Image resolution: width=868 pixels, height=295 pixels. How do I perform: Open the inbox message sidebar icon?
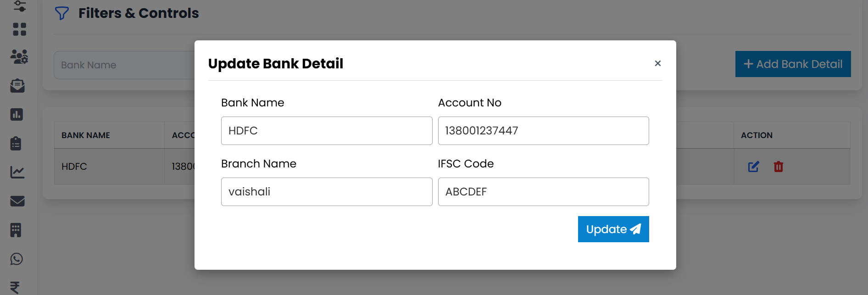coord(17,86)
